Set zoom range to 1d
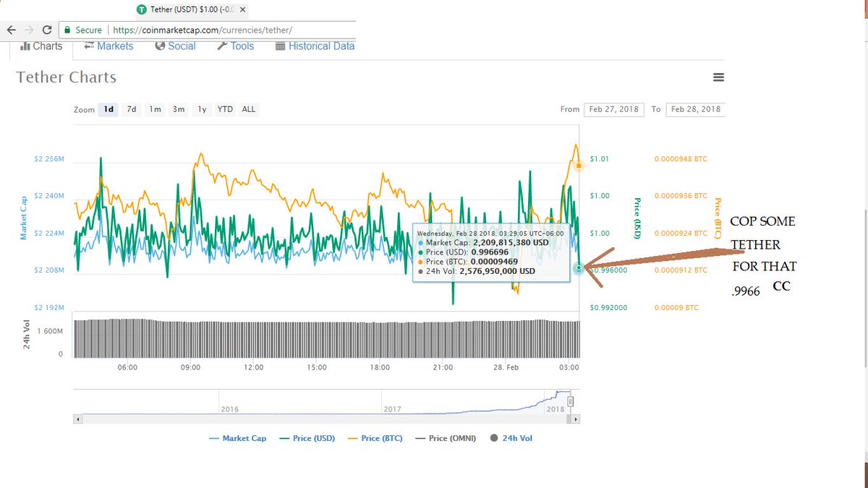The image size is (868, 488). coord(109,109)
